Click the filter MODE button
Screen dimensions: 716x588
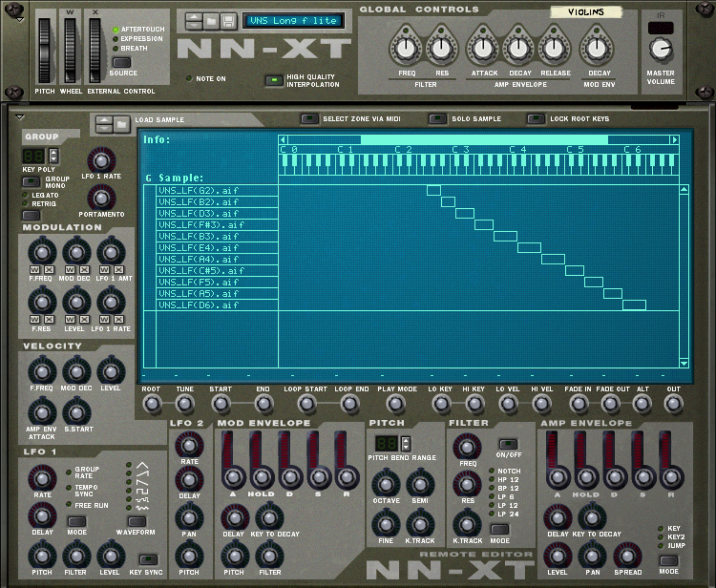499,529
